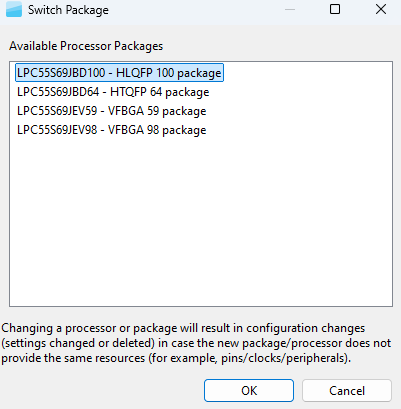Dismiss dialog using Cancel button
401x409 pixels.
347,390
